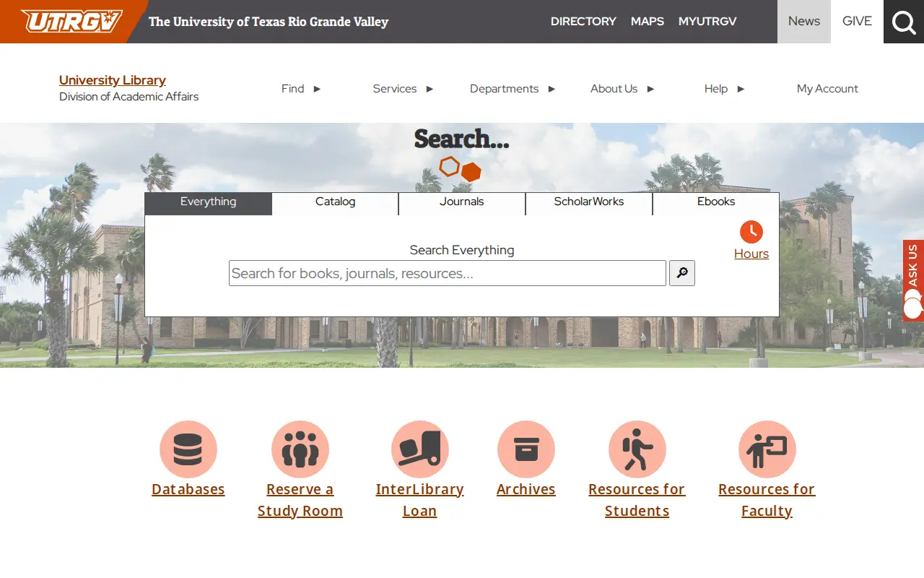The image size is (924, 578).
Task: Click the News button
Action: [x=804, y=22]
